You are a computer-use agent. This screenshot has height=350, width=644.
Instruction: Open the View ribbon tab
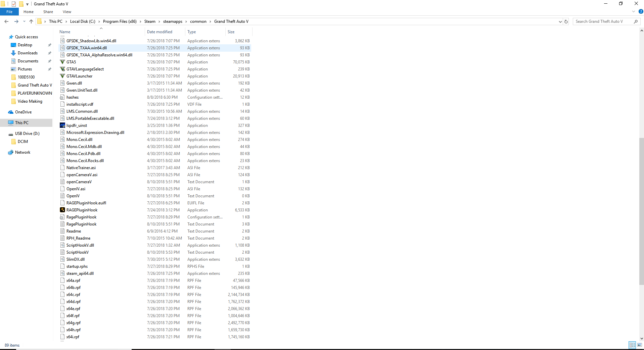pyautogui.click(x=67, y=12)
